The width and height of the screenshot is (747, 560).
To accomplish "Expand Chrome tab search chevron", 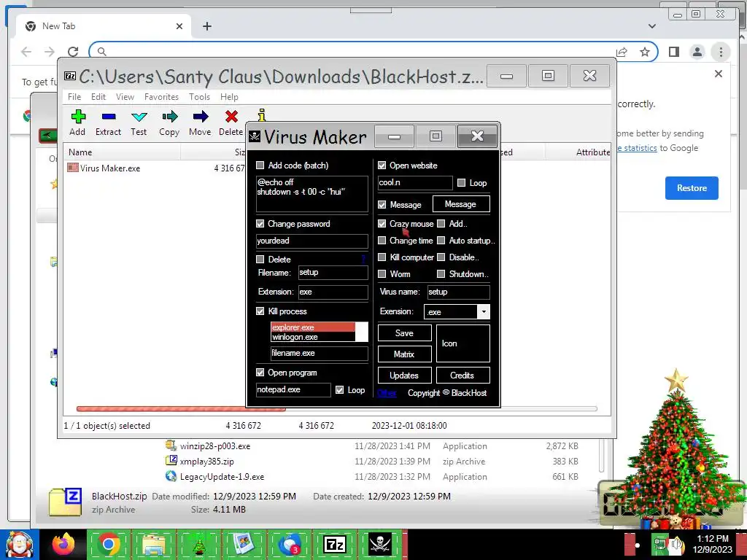I will click(651, 26).
